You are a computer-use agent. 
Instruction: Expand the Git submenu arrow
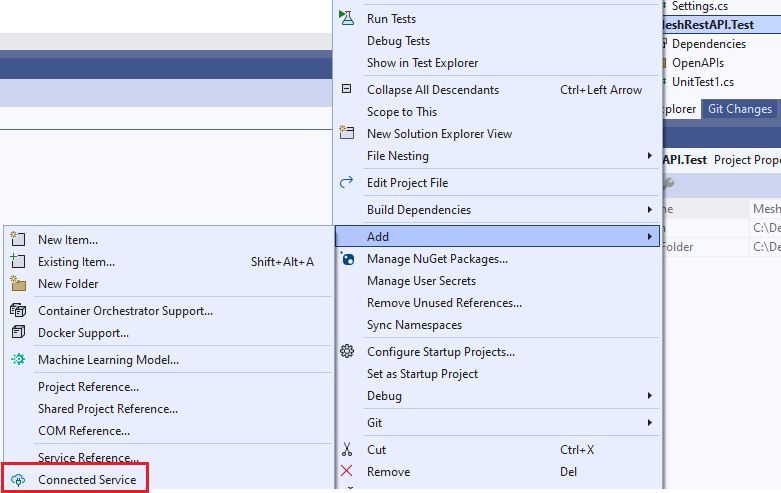[650, 423]
